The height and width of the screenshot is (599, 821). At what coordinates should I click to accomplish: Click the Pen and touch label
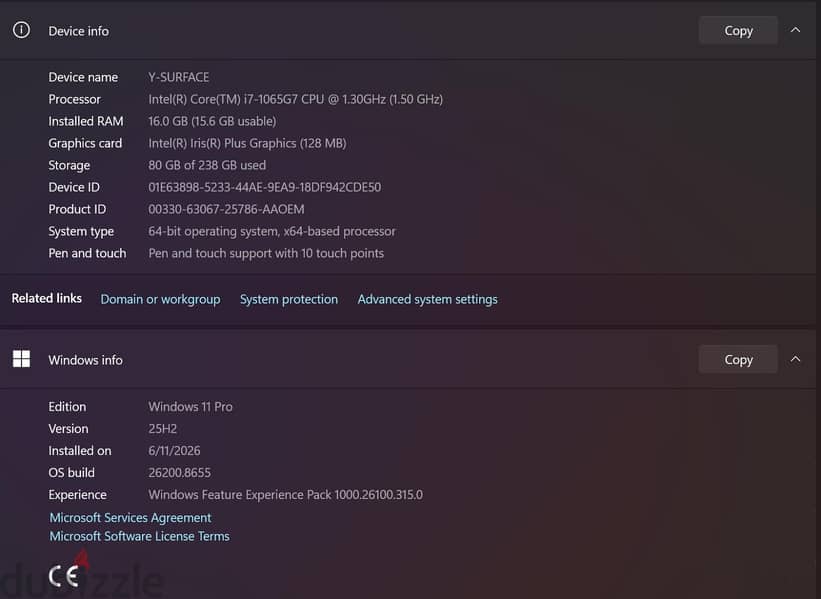tap(87, 253)
